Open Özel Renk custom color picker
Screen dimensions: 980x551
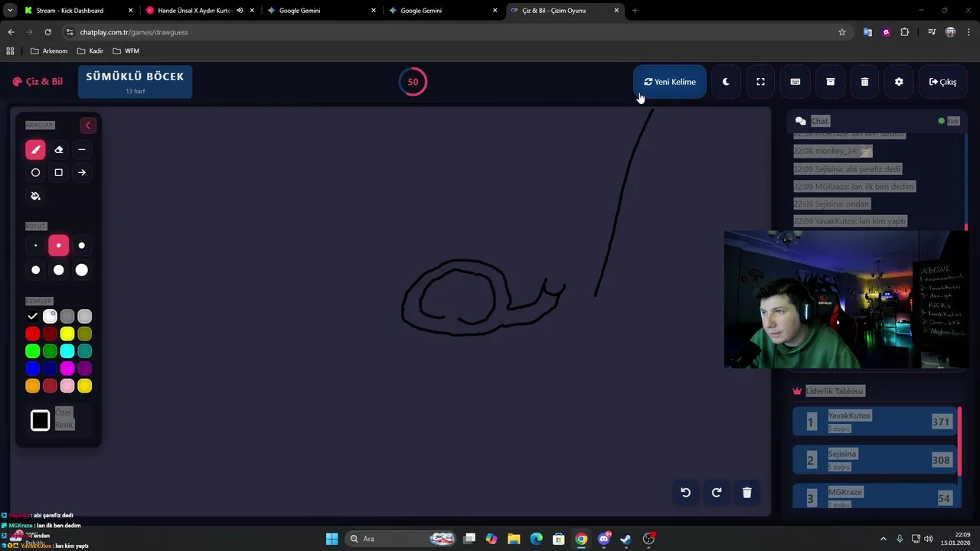tap(41, 420)
